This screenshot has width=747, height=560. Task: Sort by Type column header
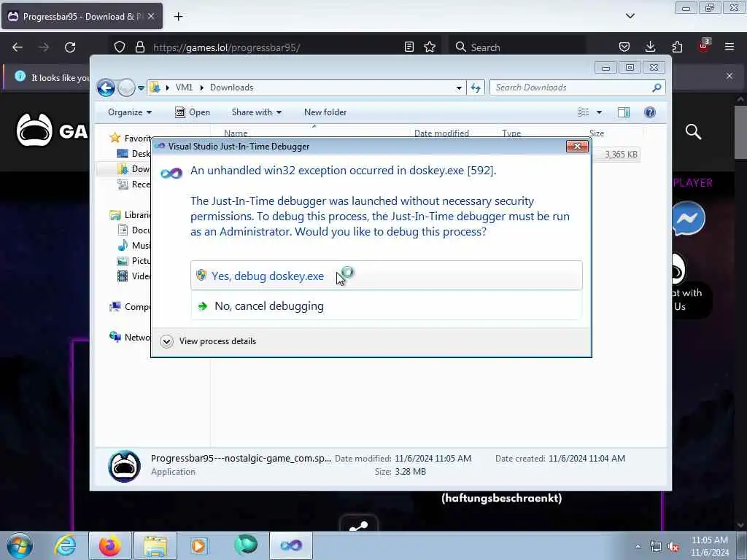tap(511, 133)
